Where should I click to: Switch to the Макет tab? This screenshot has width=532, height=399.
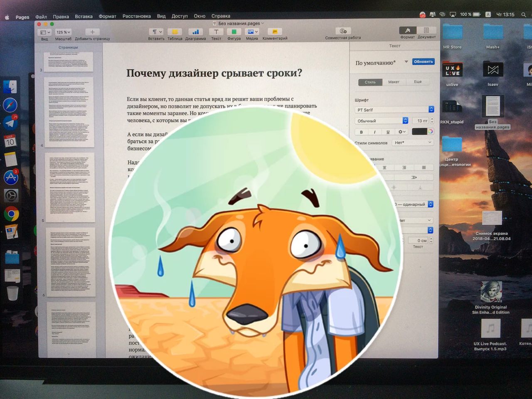394,82
